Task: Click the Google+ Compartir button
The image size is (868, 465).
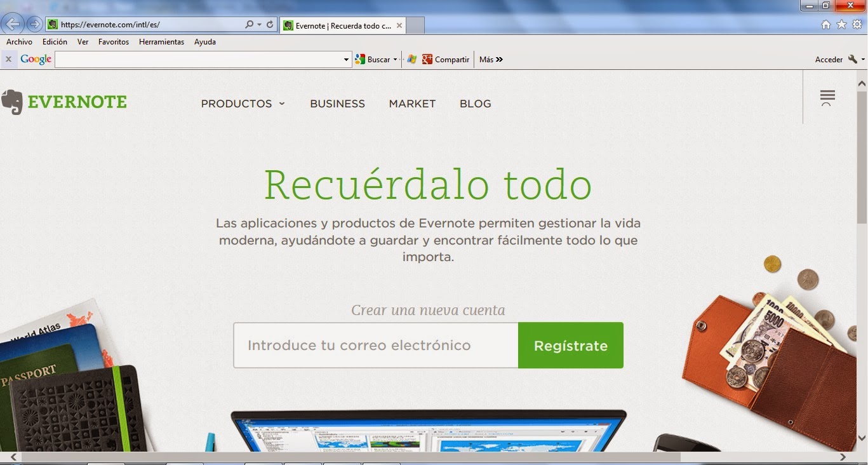Action: tap(445, 59)
